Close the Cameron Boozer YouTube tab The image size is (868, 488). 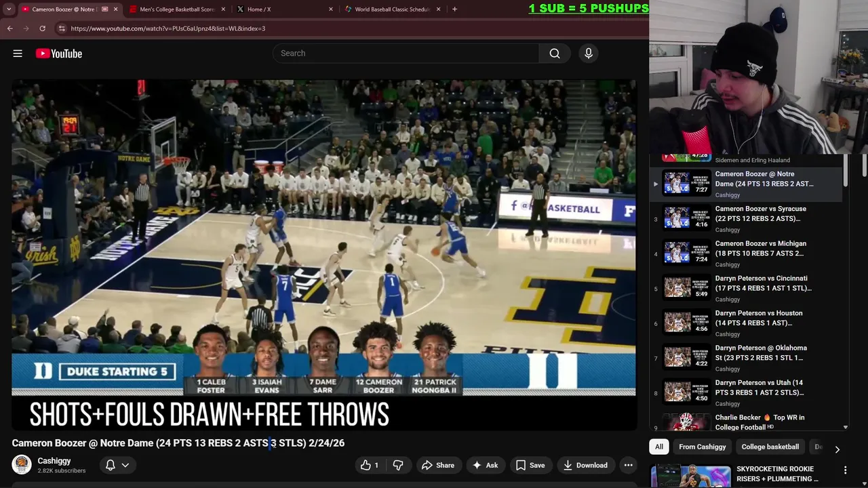coord(115,9)
